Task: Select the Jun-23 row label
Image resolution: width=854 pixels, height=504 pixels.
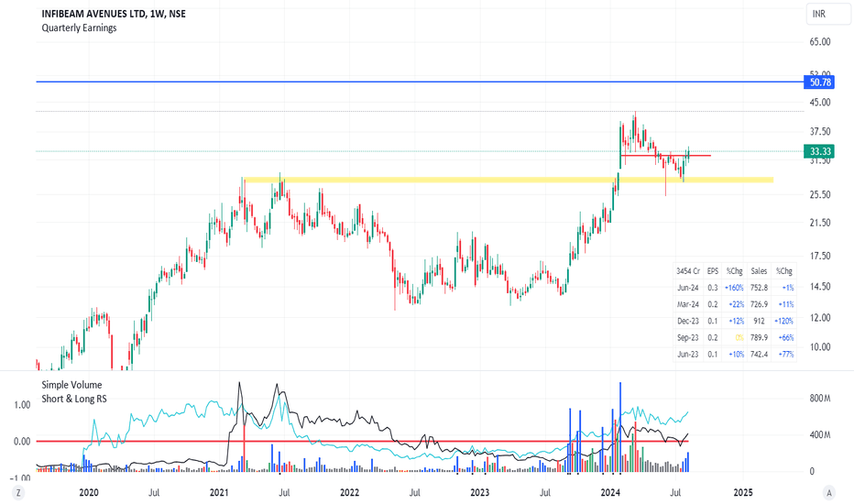Action: [x=688, y=354]
